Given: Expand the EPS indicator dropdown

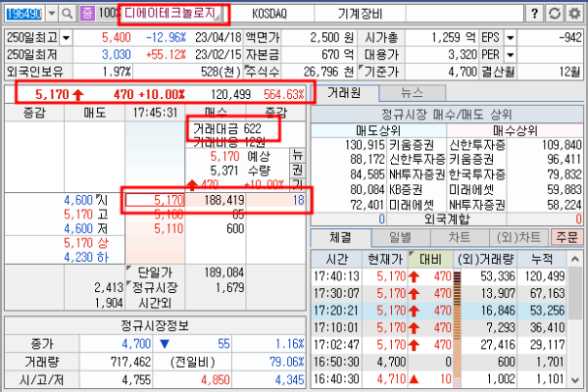Looking at the screenshot, I should click(510, 38).
